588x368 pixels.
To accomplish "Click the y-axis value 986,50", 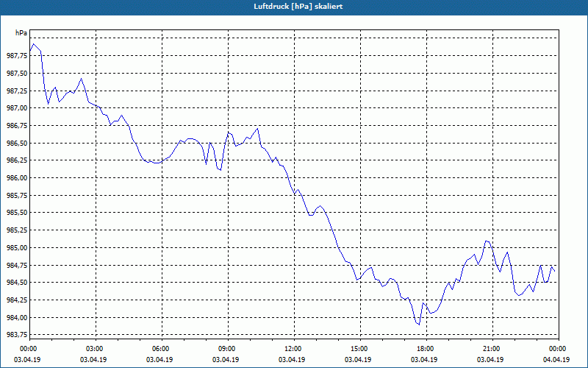I will click(17, 143).
